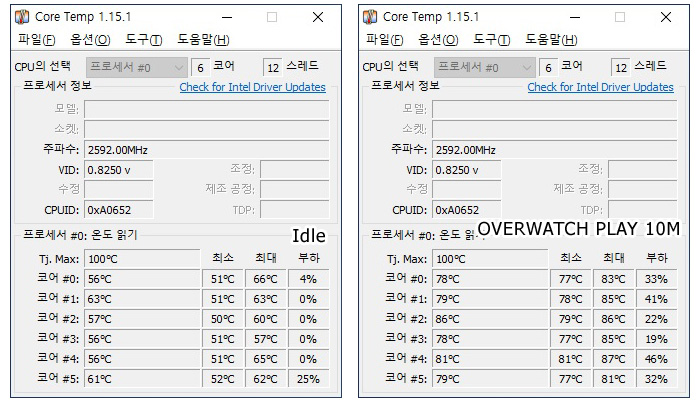Viewport: 700px width, 400px height.
Task: Open 도구 menu in the right window
Action: pos(491,39)
